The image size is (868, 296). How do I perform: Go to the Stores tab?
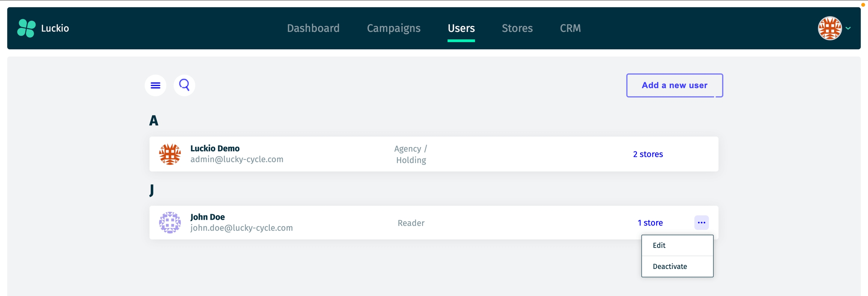(517, 28)
